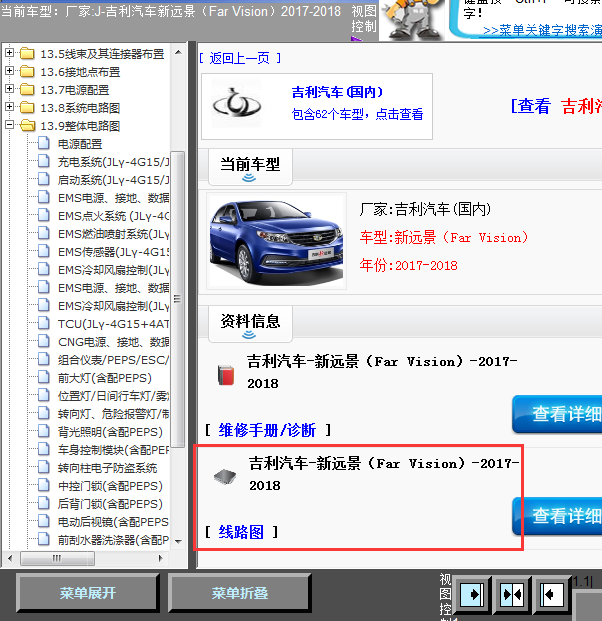The height and width of the screenshot is (621, 602).
Task: Click tree panel scroll up arrow
Action: point(178,52)
